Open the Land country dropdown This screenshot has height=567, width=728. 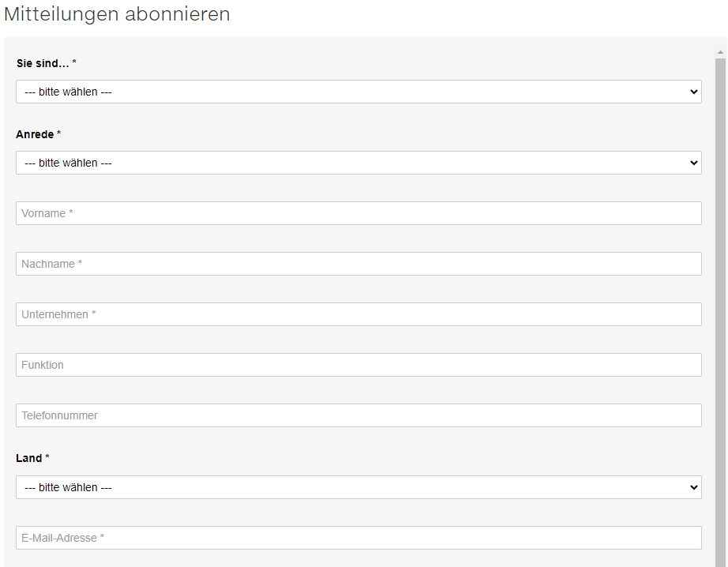pos(358,487)
